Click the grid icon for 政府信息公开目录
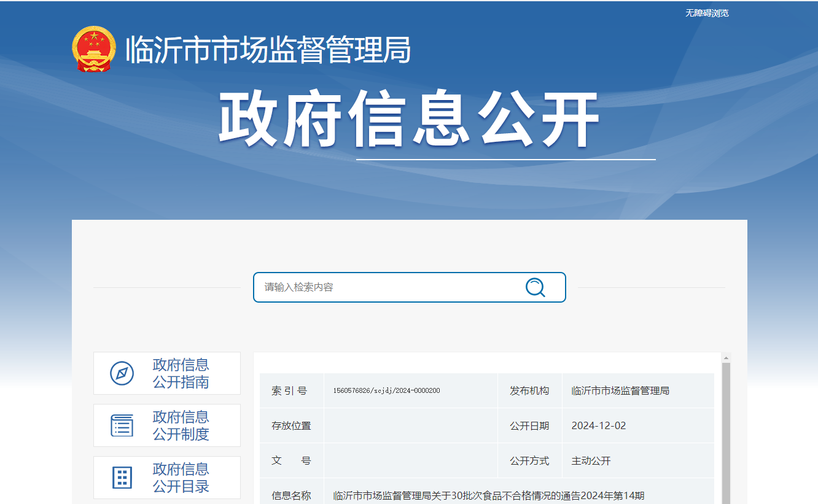The image size is (818, 504). tap(122, 478)
